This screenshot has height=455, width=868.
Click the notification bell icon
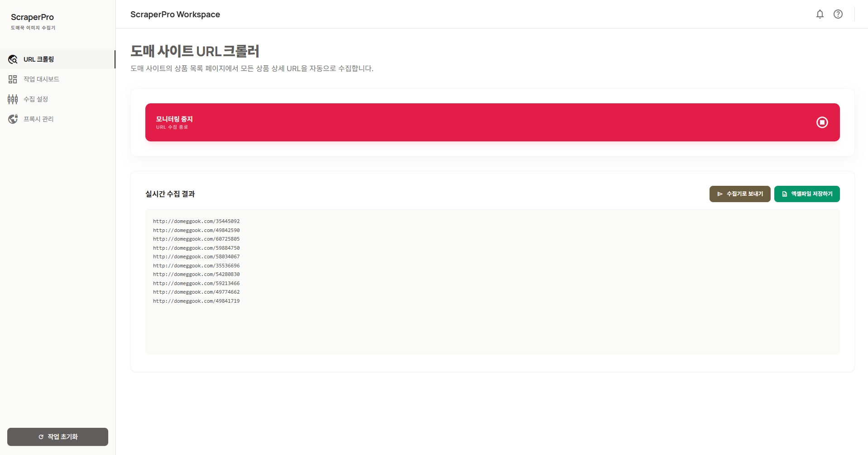coord(820,14)
